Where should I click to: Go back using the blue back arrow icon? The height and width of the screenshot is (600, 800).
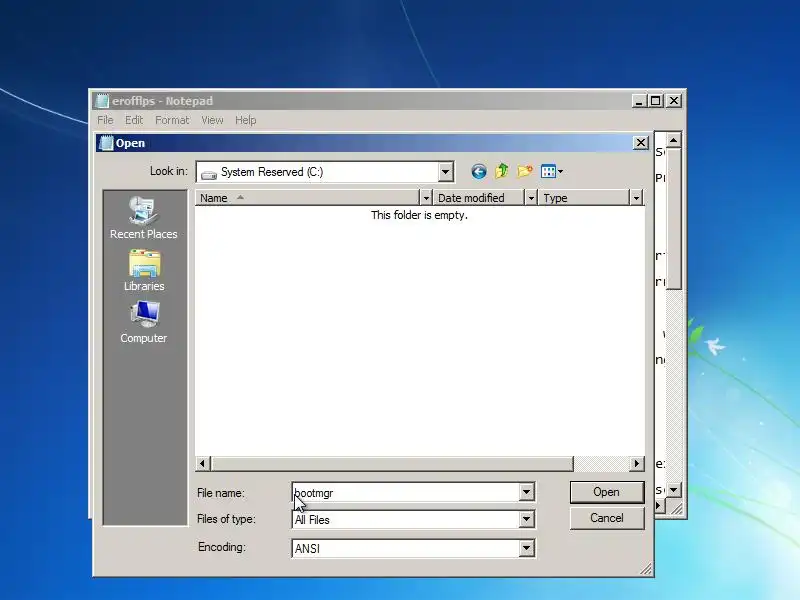(x=479, y=171)
